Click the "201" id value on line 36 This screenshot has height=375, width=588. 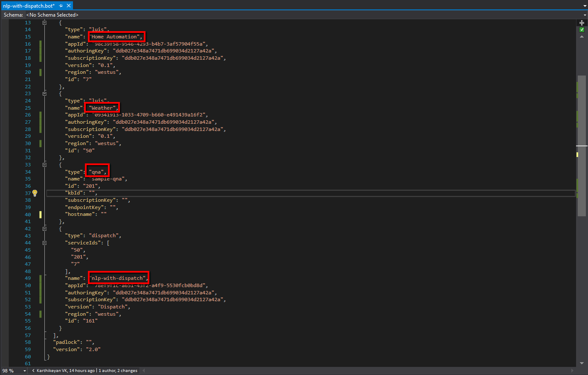(90, 186)
